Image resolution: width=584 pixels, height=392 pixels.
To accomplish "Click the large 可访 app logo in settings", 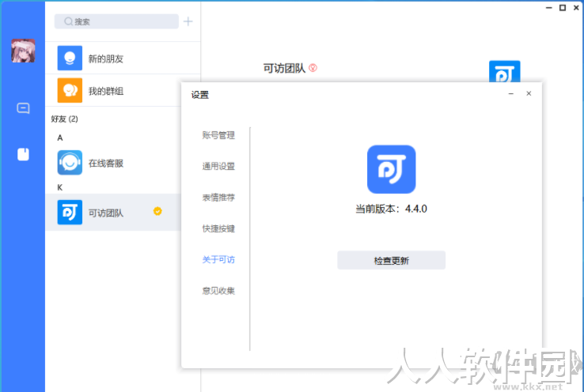I will [392, 169].
